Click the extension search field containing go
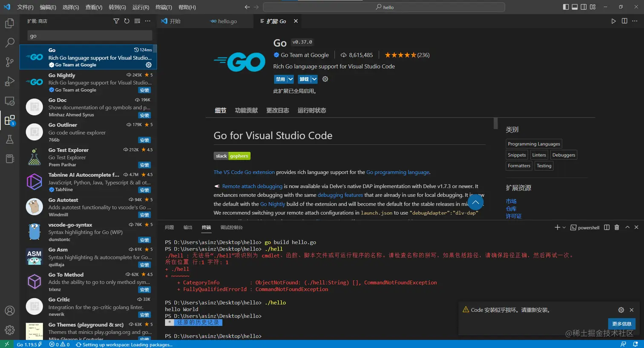This screenshot has height=348, width=644. (x=90, y=36)
